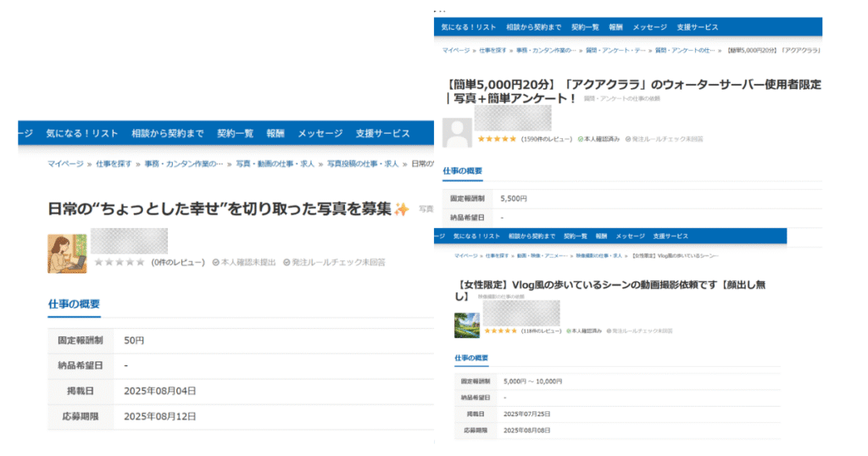This screenshot has width=868, height=456.
Task: Open 支援サービス in the Vlog page menu
Action: [671, 236]
